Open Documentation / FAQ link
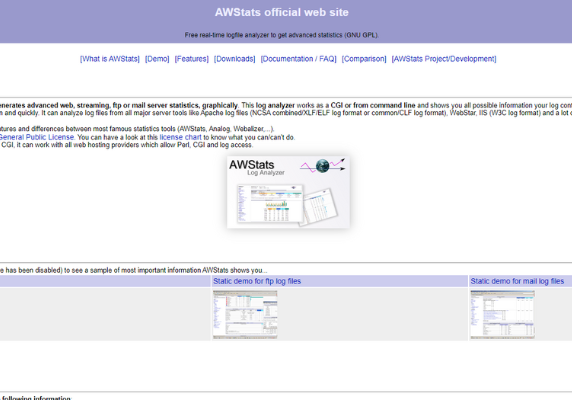572x400 pixels. coord(298,59)
